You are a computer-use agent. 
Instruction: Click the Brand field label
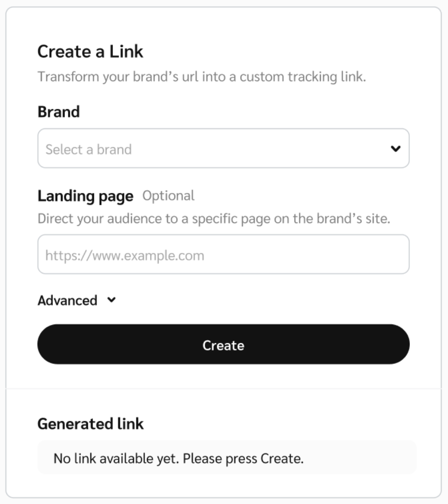click(59, 112)
